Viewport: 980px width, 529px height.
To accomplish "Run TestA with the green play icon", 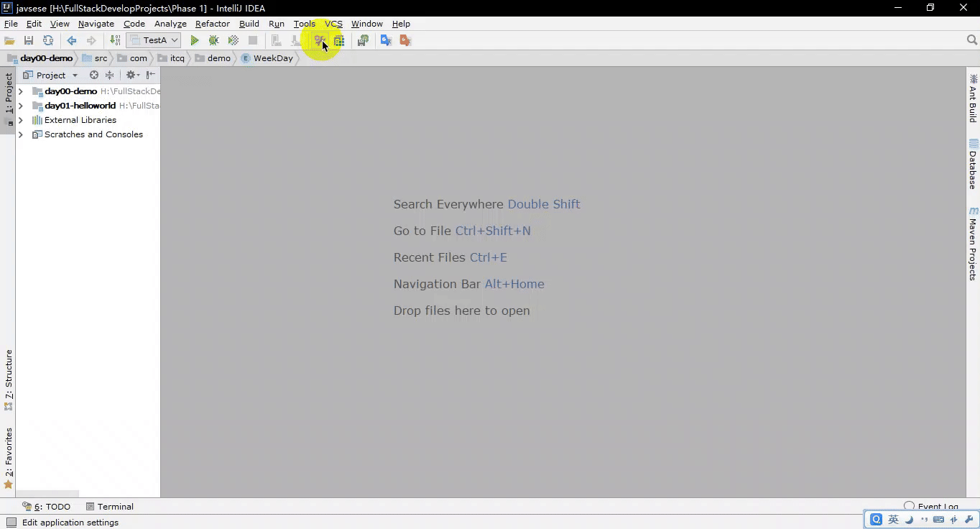I will (x=194, y=41).
